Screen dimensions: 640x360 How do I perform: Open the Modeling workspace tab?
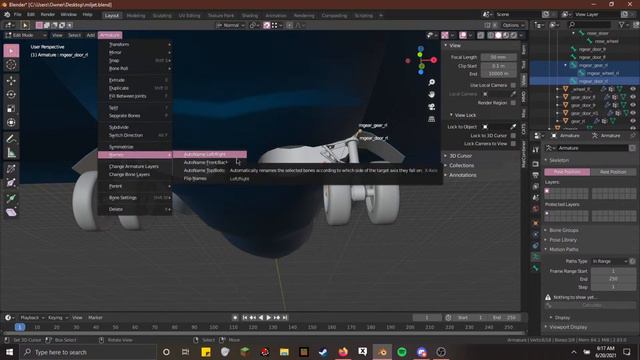pos(136,16)
